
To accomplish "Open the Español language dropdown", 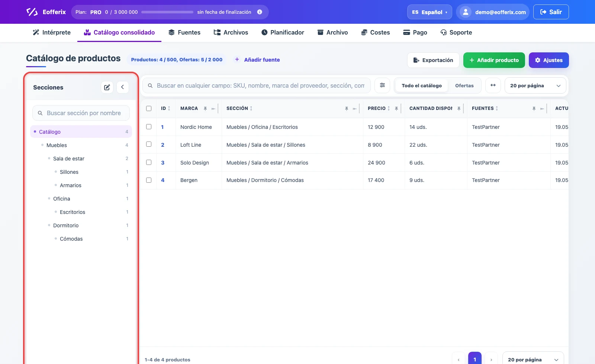I will click(430, 12).
